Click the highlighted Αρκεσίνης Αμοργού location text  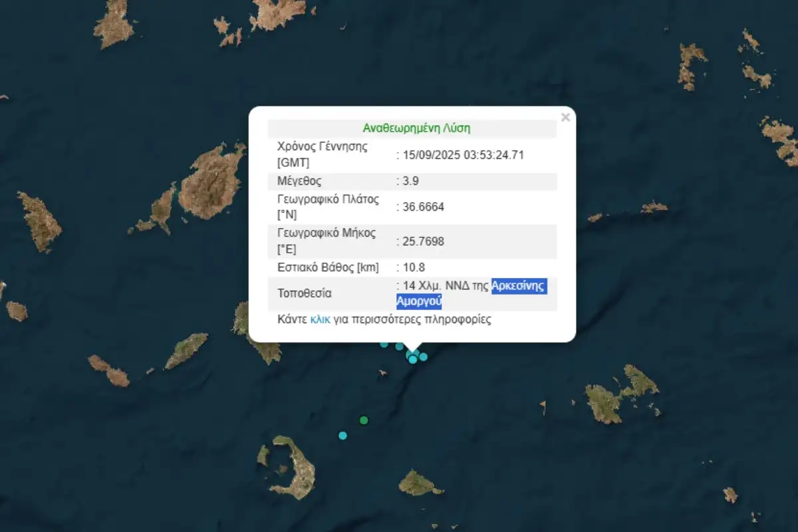[x=518, y=286]
